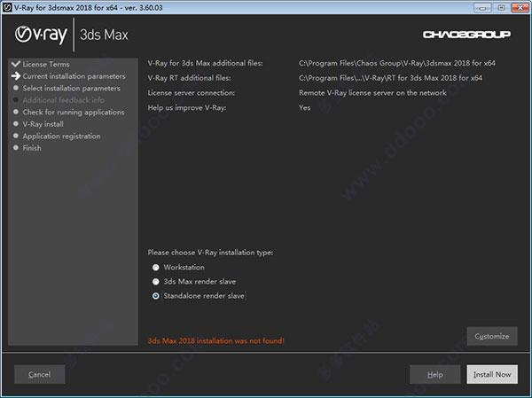
Task: Click the installer icon in title bar
Action: click(8, 7)
